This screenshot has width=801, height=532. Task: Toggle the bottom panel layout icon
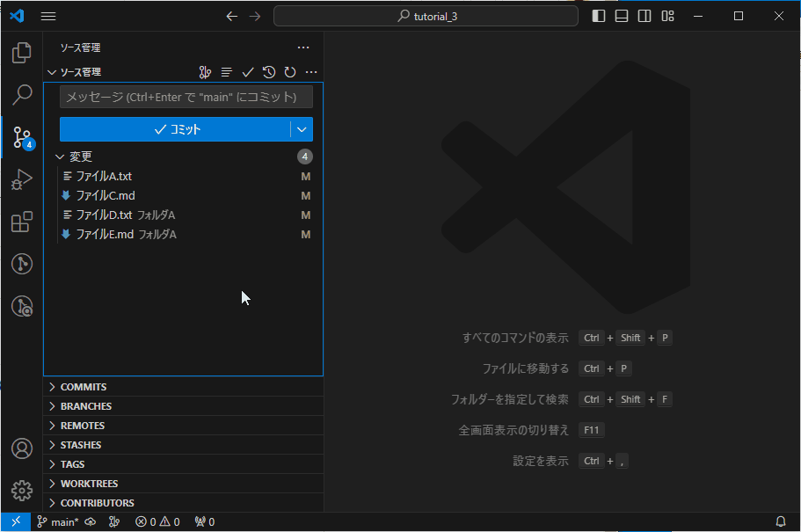pyautogui.click(x=622, y=17)
